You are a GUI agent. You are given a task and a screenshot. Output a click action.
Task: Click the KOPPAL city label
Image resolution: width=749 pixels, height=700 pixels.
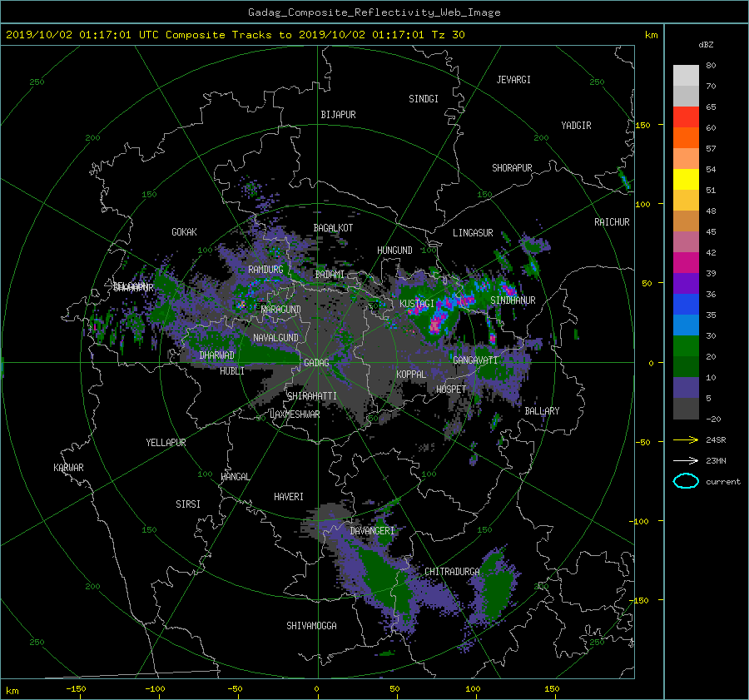pyautogui.click(x=411, y=374)
